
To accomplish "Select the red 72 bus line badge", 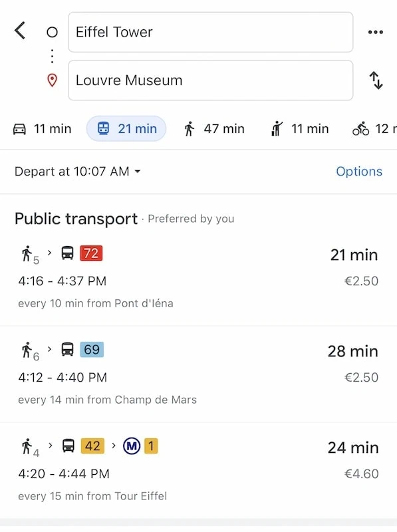I will point(91,253).
